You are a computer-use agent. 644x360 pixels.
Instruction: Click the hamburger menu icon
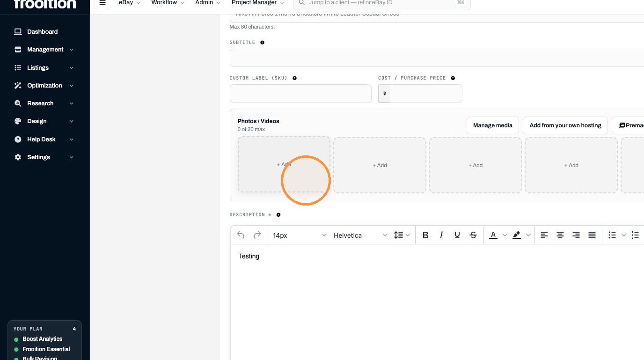tap(102, 3)
